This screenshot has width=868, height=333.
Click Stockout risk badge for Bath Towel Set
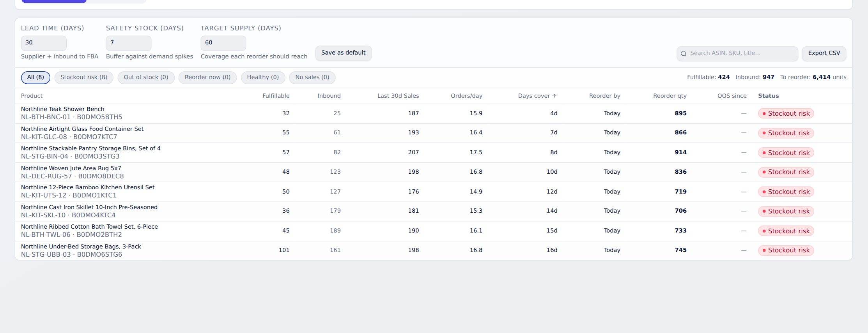click(786, 231)
